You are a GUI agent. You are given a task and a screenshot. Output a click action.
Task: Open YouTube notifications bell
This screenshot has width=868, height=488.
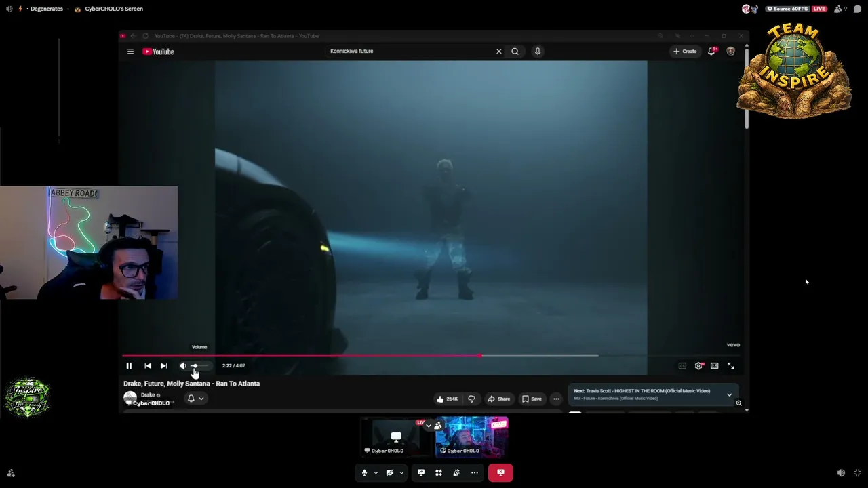(712, 52)
